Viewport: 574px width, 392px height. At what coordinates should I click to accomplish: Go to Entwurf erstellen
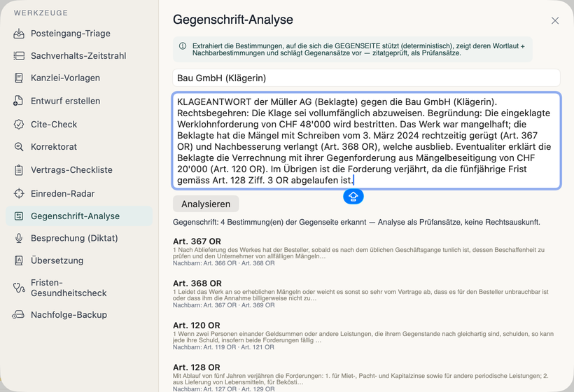(x=79, y=101)
